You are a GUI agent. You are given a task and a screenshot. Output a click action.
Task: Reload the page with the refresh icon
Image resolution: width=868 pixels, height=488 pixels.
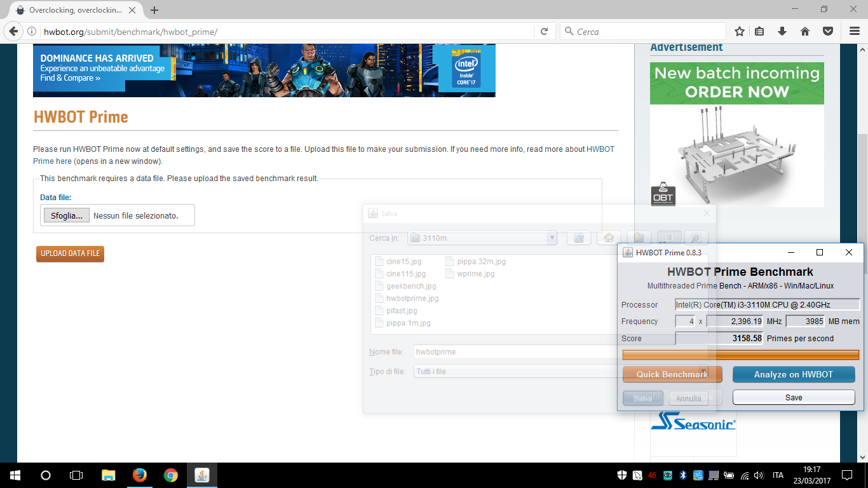click(544, 31)
